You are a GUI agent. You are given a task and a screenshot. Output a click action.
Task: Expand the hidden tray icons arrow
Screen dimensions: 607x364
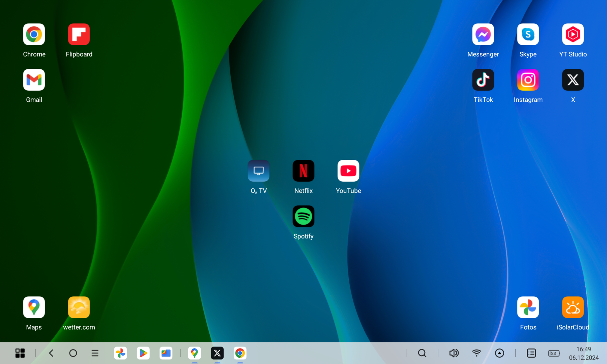(x=499, y=353)
